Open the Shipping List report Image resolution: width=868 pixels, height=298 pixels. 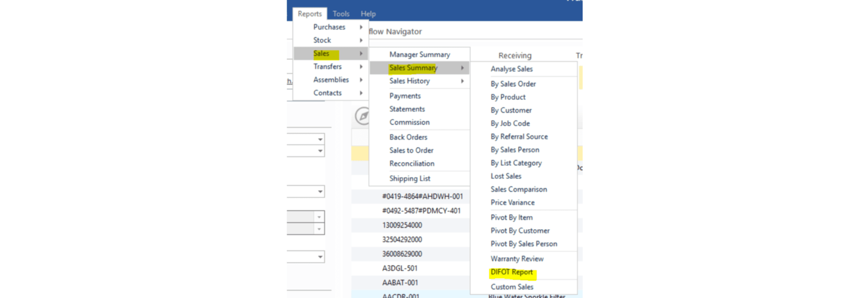click(x=419, y=178)
